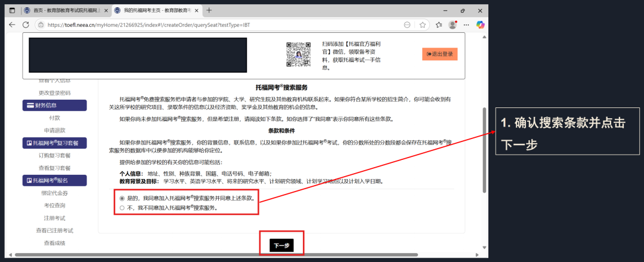Select 是的，我同意加入 radio option

coord(122,198)
